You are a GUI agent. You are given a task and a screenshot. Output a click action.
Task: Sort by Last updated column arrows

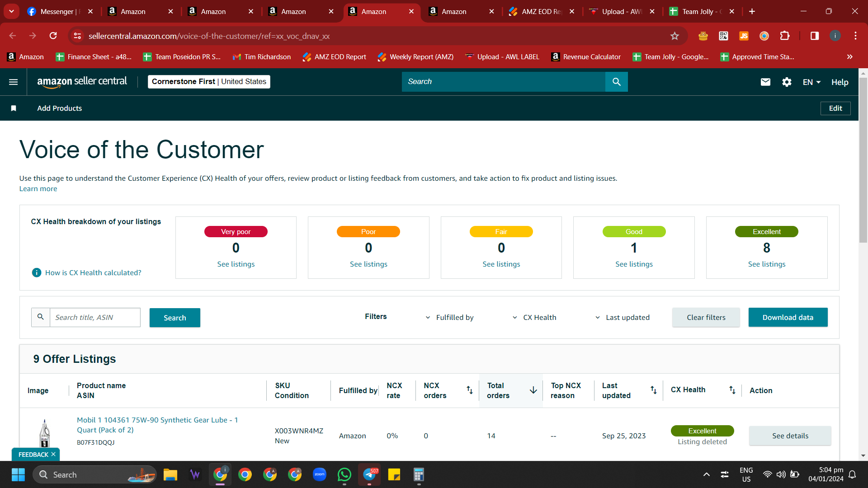tap(654, 390)
